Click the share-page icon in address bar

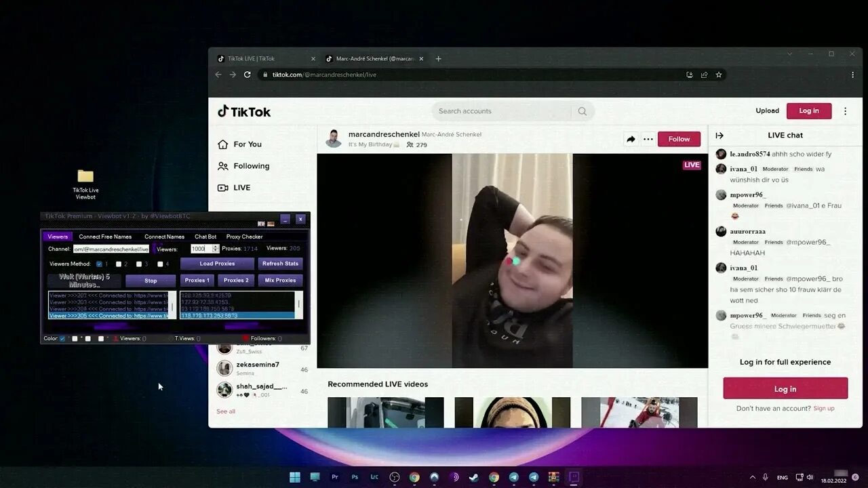(x=704, y=75)
